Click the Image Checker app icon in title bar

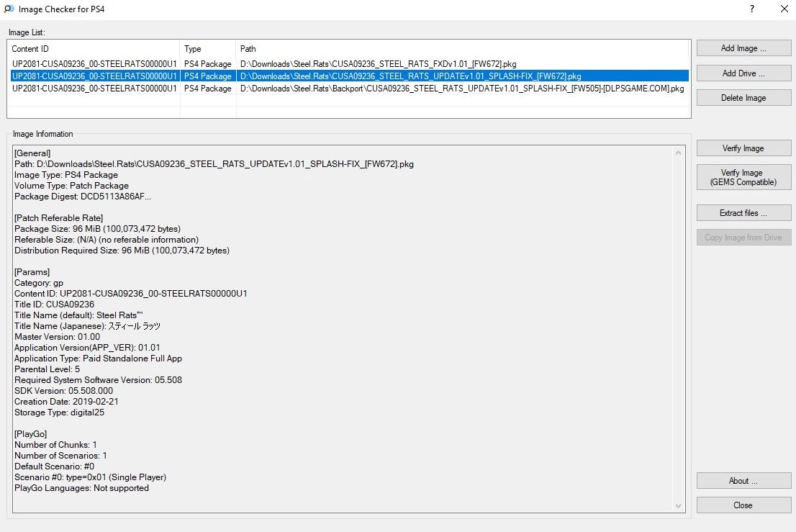click(x=9, y=9)
